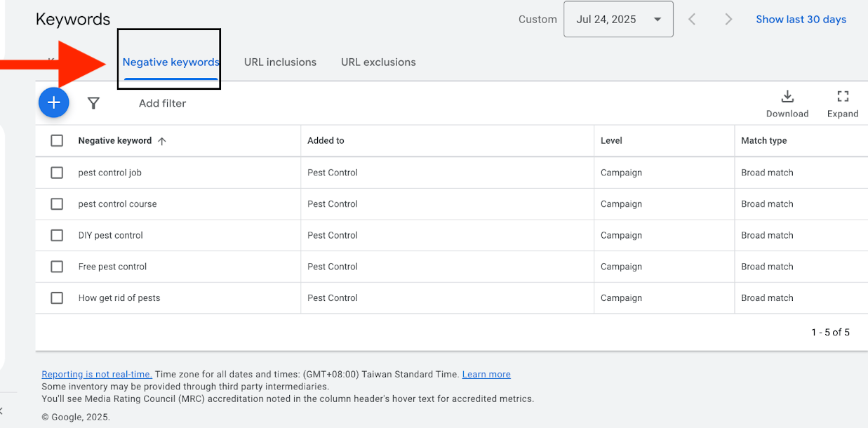868x428 pixels.
Task: Go to previous date range arrow
Action: tap(692, 20)
